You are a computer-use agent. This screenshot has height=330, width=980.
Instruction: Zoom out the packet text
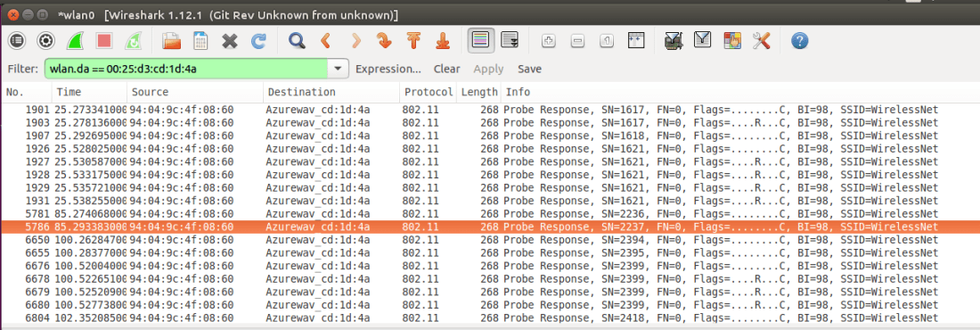pyautogui.click(x=577, y=41)
